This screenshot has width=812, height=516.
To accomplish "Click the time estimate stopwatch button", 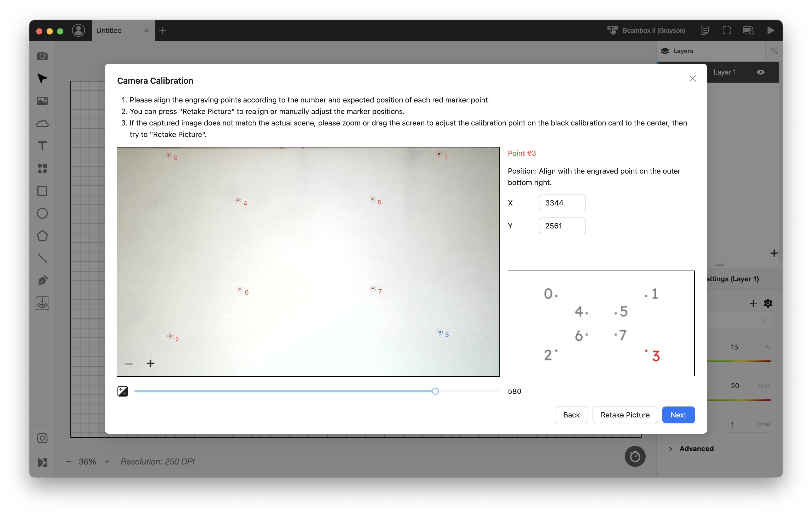I will pyautogui.click(x=635, y=456).
